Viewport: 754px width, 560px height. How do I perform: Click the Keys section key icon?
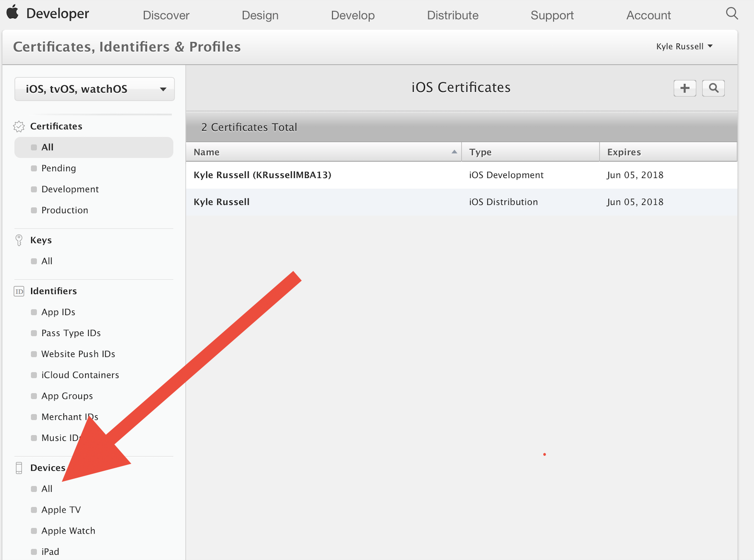point(19,240)
